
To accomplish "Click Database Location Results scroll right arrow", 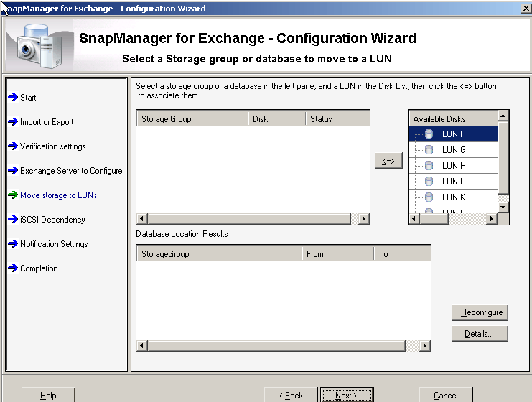I will [x=425, y=346].
